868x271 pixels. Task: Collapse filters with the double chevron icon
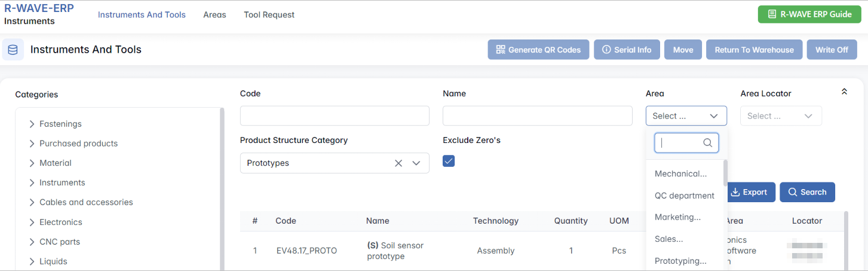[x=844, y=92]
